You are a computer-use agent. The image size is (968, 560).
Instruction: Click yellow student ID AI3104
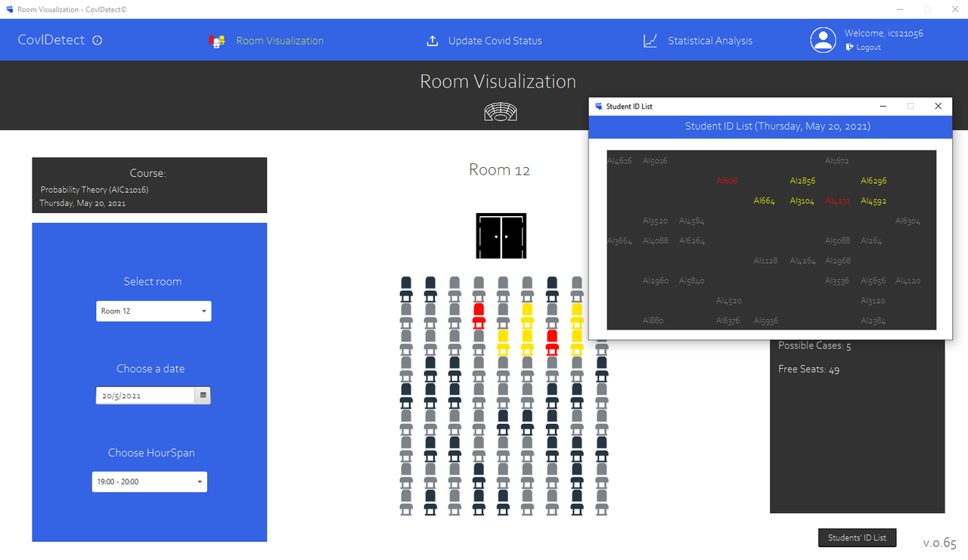[x=802, y=201]
